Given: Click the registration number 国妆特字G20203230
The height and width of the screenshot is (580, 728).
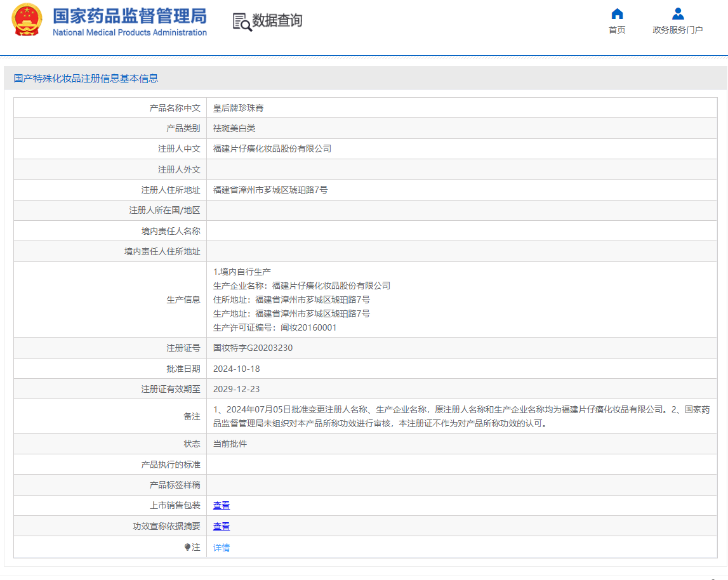Looking at the screenshot, I should point(253,348).
